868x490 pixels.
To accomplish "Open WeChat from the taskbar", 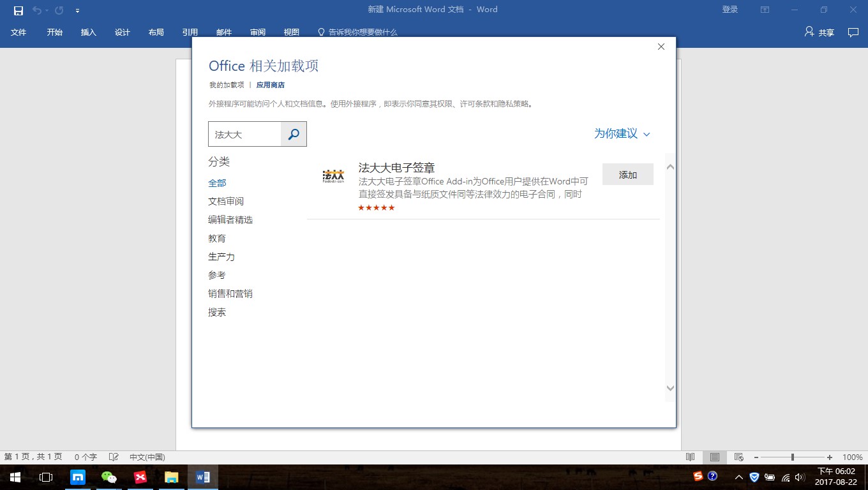I will coord(109,477).
